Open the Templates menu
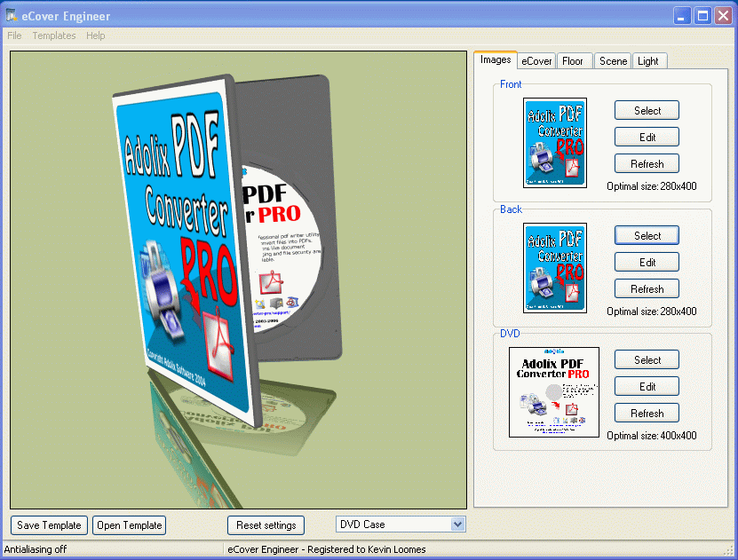 coord(53,35)
